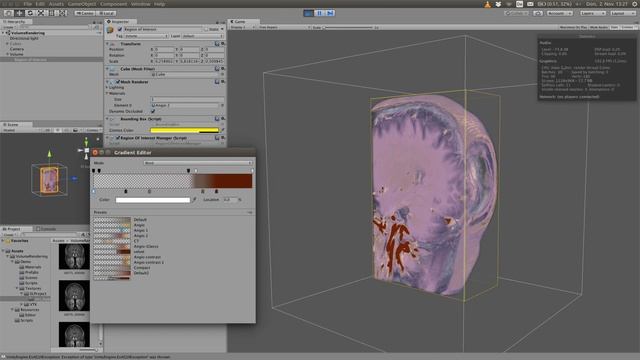Click the Pause button

click(320, 13)
